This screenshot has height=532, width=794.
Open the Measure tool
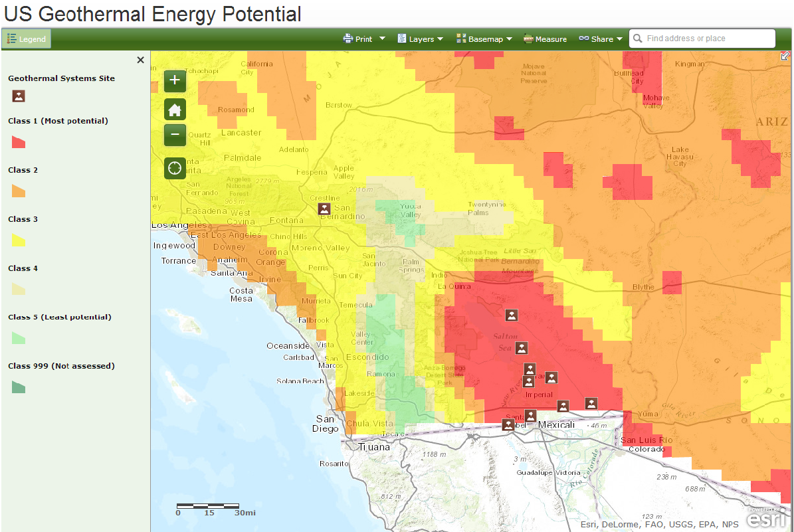[545, 38]
